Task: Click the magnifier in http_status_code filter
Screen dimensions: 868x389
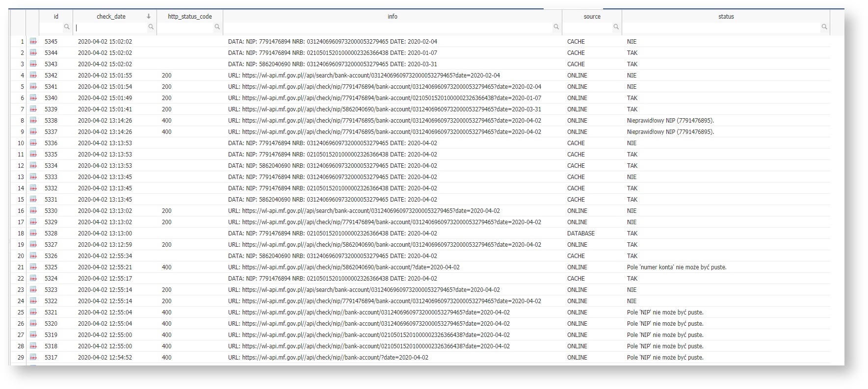Action: click(217, 27)
